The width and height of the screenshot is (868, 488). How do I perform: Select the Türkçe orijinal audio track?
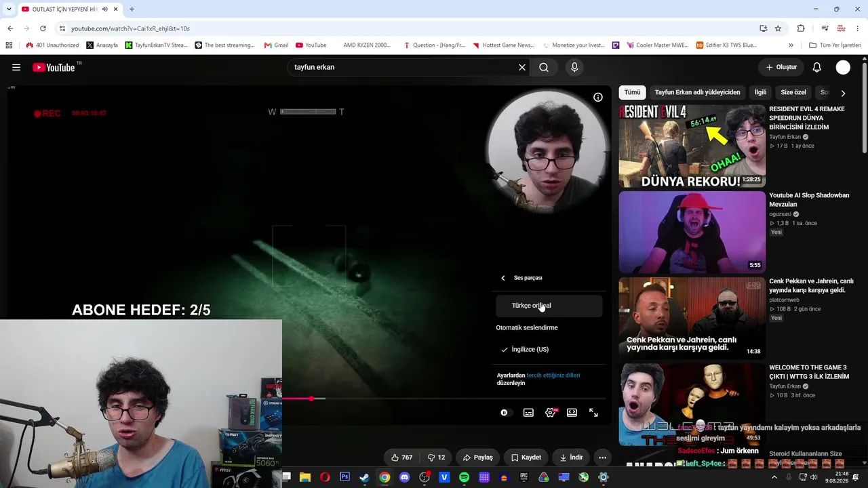(549, 306)
